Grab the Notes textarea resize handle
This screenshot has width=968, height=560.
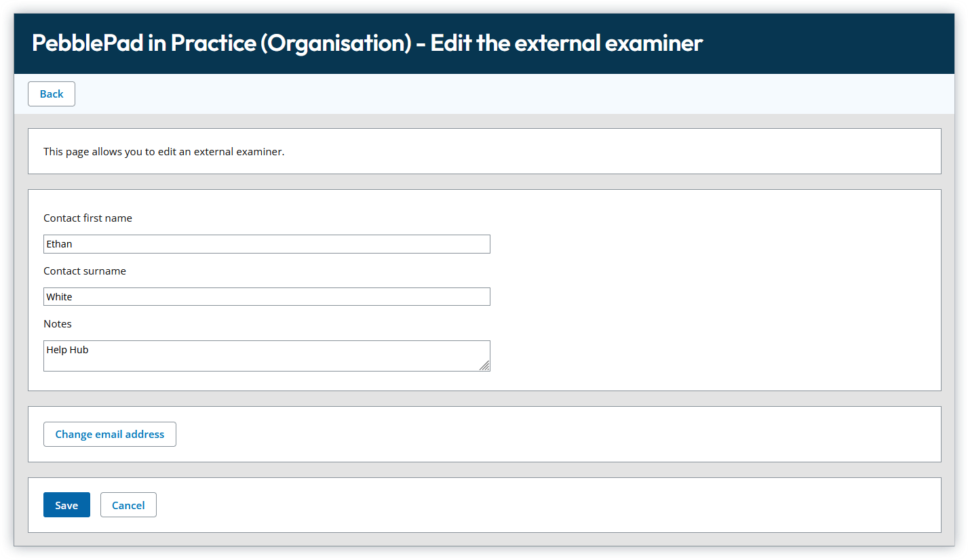[x=484, y=366]
